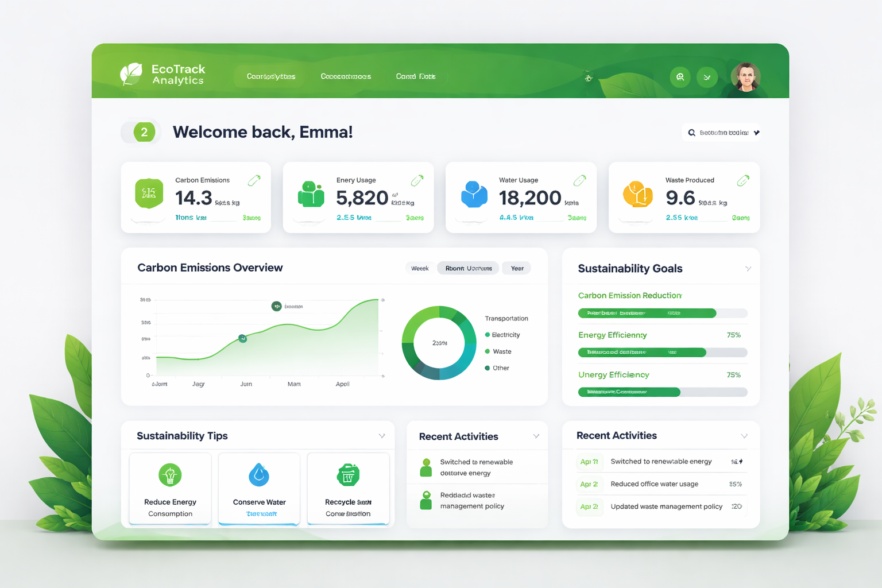Collapse the Sustainability Tips panel
The height and width of the screenshot is (588, 882).
pyautogui.click(x=381, y=436)
